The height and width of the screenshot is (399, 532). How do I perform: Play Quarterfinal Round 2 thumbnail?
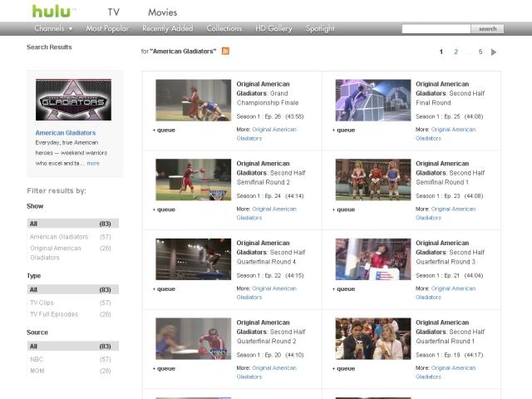pyautogui.click(x=194, y=338)
